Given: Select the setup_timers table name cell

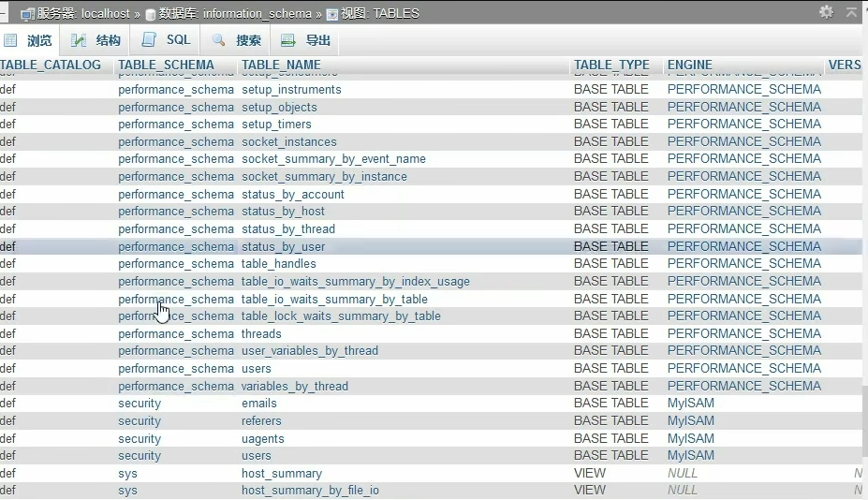Looking at the screenshot, I should (x=276, y=124).
